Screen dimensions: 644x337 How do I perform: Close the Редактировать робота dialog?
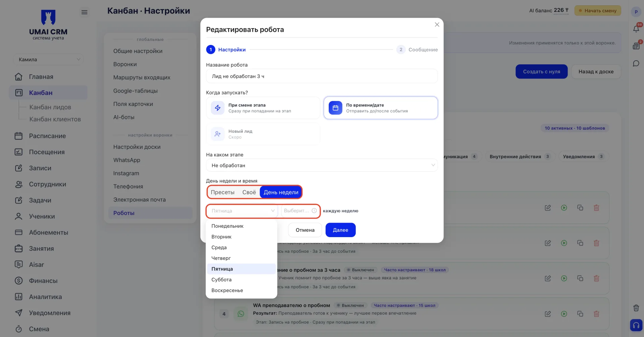437,24
